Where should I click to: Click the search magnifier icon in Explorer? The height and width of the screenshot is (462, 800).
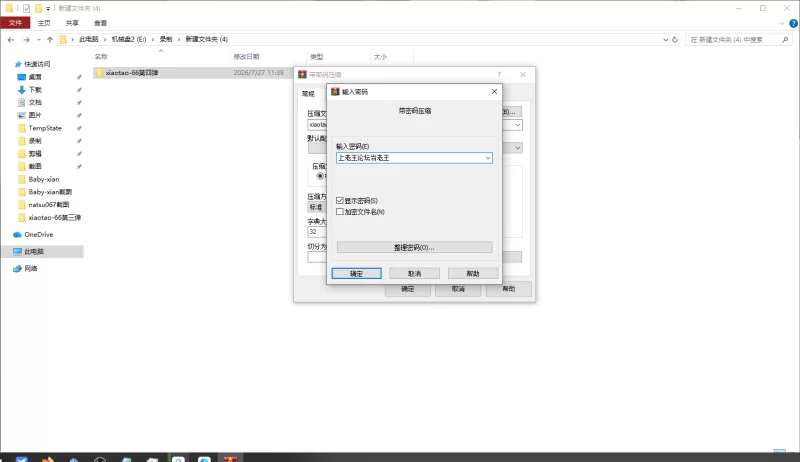(x=785, y=39)
